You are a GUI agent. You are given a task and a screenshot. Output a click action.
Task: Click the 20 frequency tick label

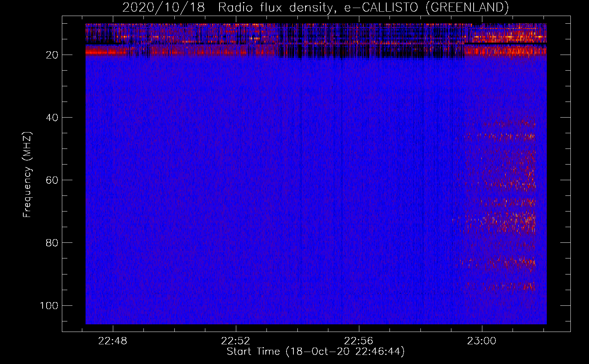pyautogui.click(x=52, y=55)
